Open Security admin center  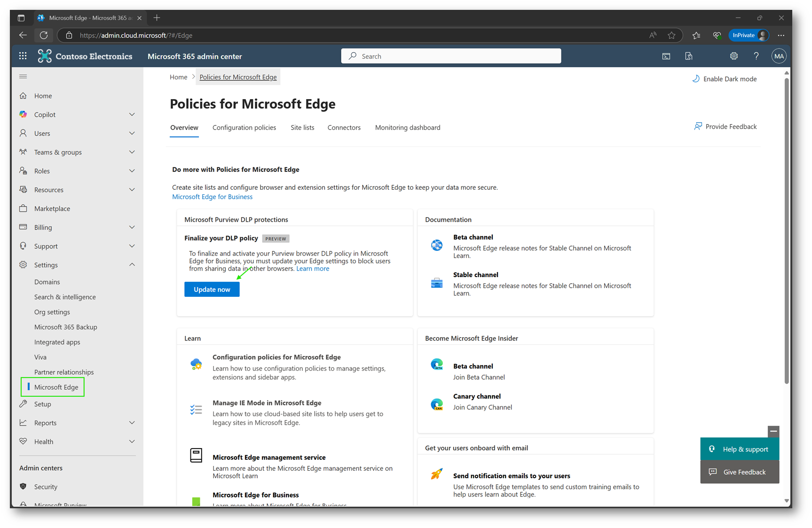click(x=46, y=487)
